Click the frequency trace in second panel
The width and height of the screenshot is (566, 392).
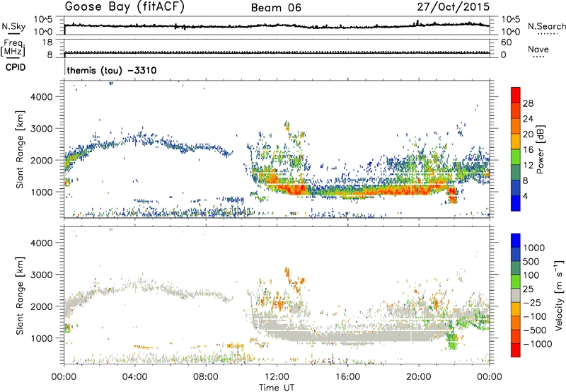[277, 52]
